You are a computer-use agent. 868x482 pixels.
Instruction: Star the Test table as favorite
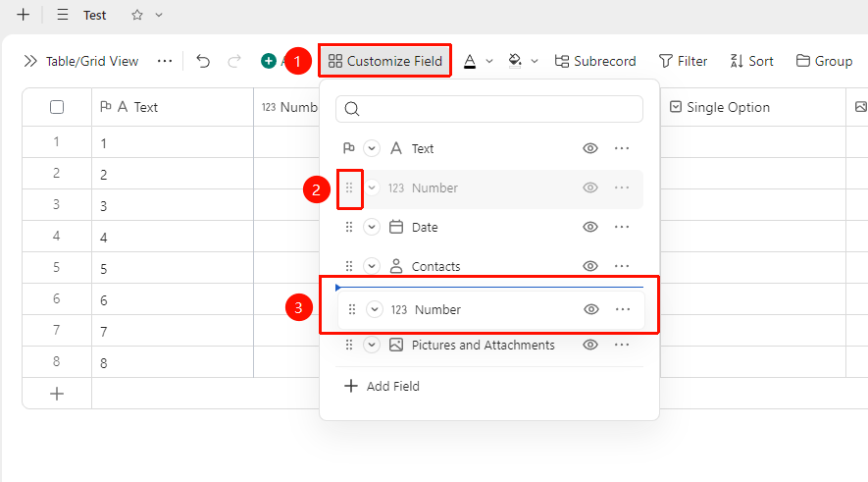click(x=136, y=15)
